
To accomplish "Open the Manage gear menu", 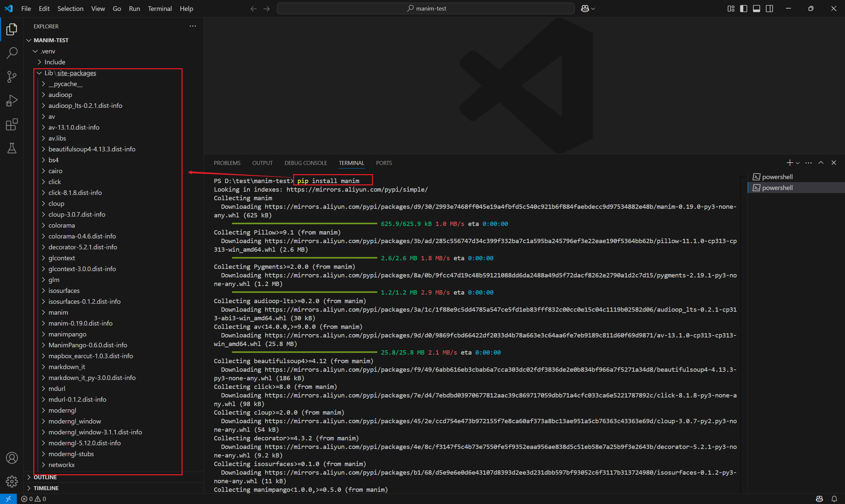I will [x=12, y=481].
